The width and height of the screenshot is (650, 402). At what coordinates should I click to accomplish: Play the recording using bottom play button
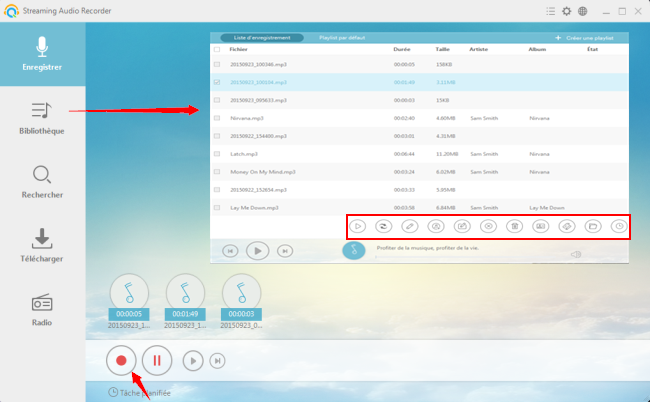(x=193, y=361)
